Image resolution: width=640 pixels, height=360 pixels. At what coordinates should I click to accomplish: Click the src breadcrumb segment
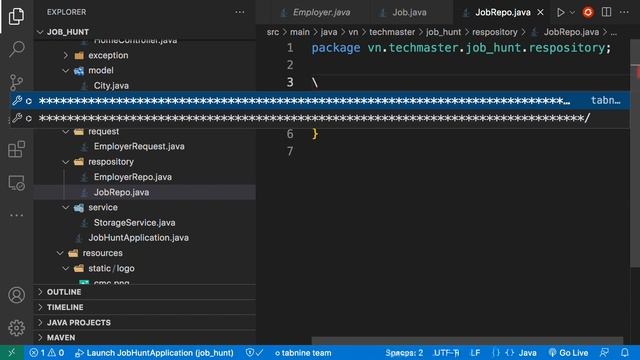click(x=273, y=32)
